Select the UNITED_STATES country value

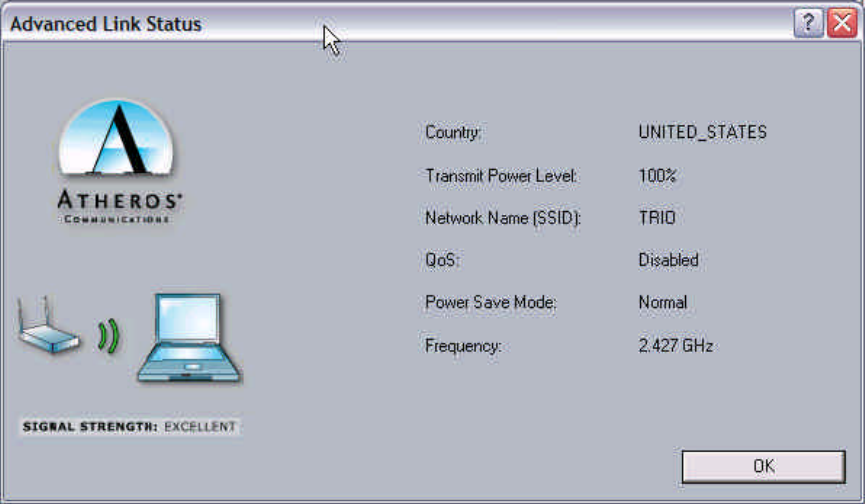[x=702, y=132]
